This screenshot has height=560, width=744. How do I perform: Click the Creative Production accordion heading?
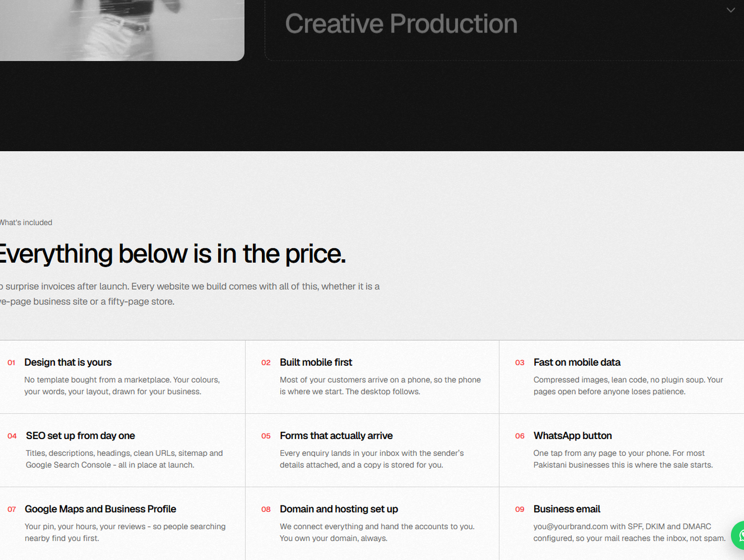point(401,24)
